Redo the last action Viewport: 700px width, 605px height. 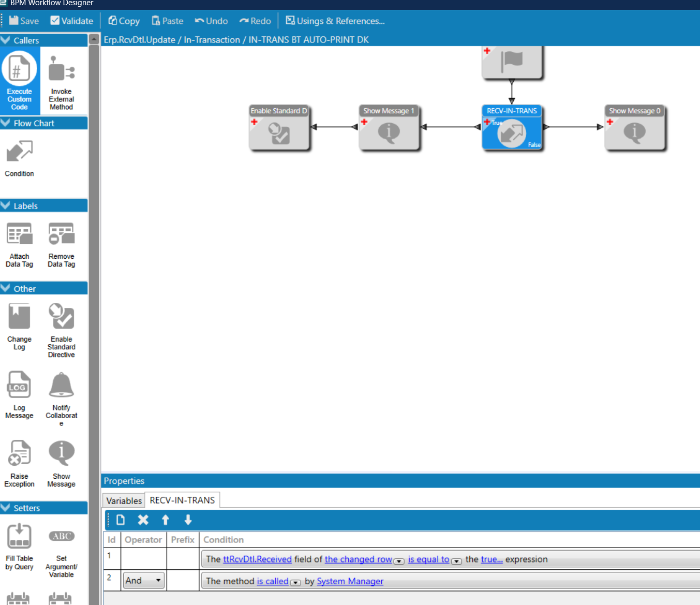point(255,21)
